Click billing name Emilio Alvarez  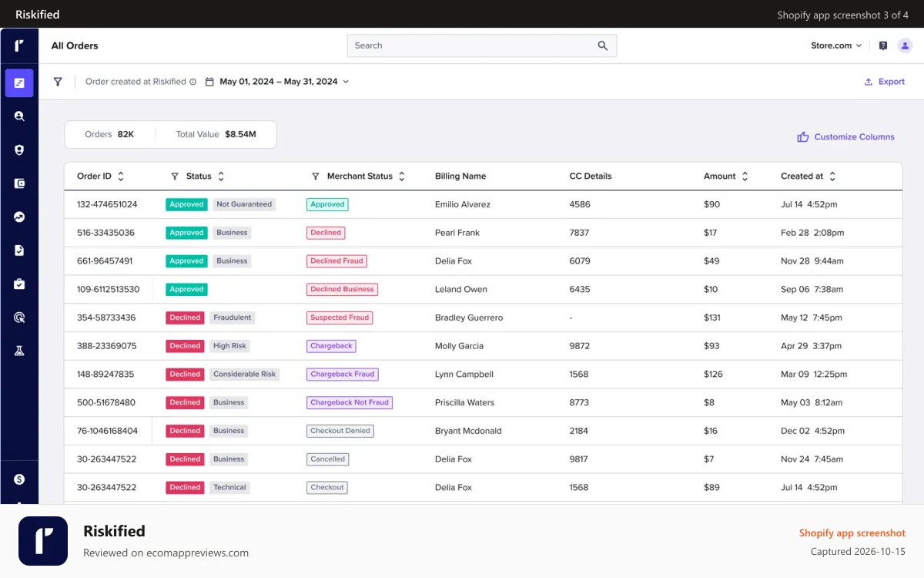[463, 204]
